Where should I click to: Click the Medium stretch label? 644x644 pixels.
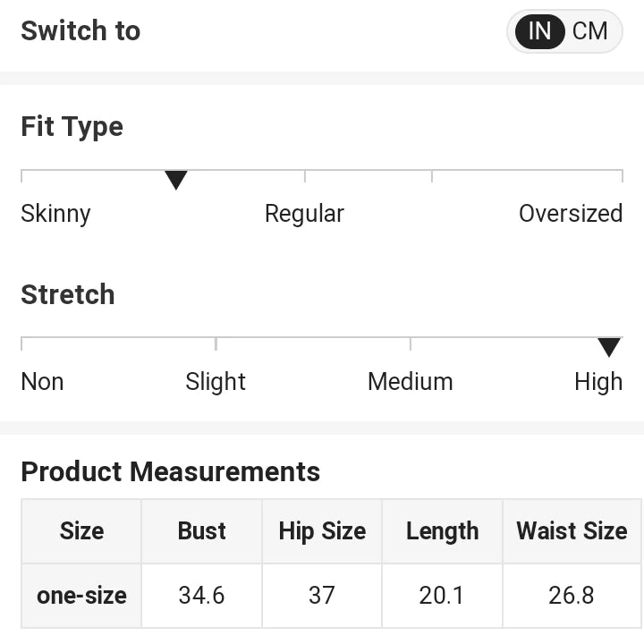click(x=410, y=382)
